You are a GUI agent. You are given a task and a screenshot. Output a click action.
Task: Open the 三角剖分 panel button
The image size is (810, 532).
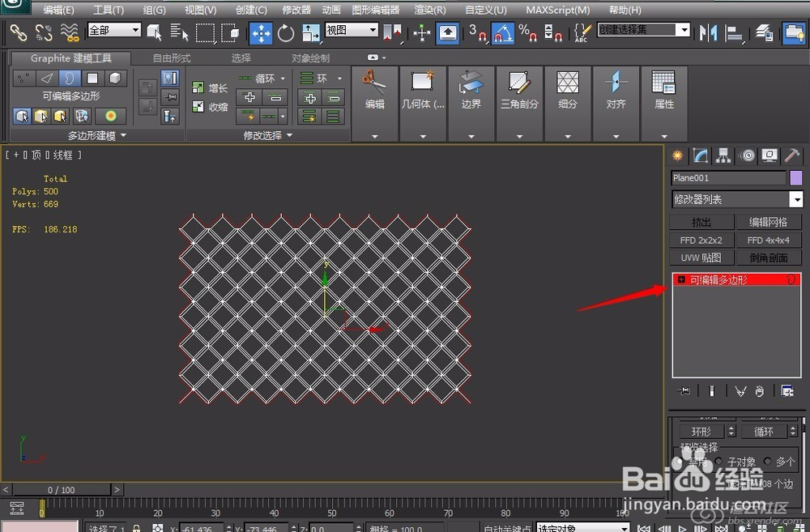(519, 104)
